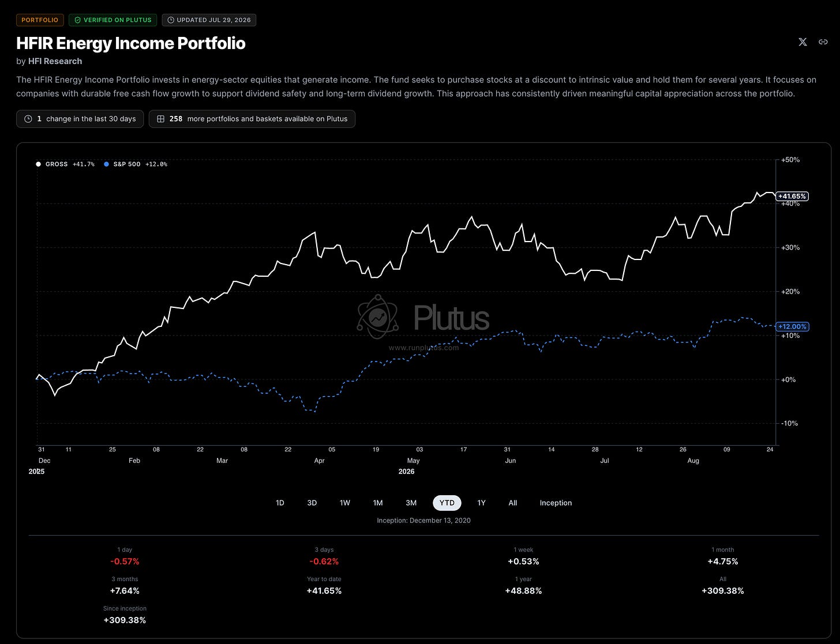Click 1 day -0.57% value
Viewport: 840px width, 644px height.
125,562
